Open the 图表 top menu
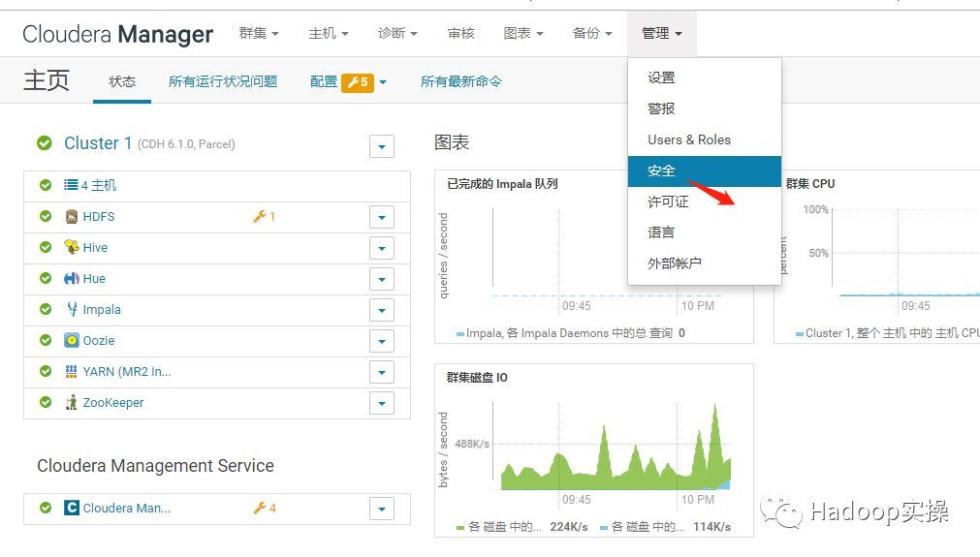 tap(523, 33)
